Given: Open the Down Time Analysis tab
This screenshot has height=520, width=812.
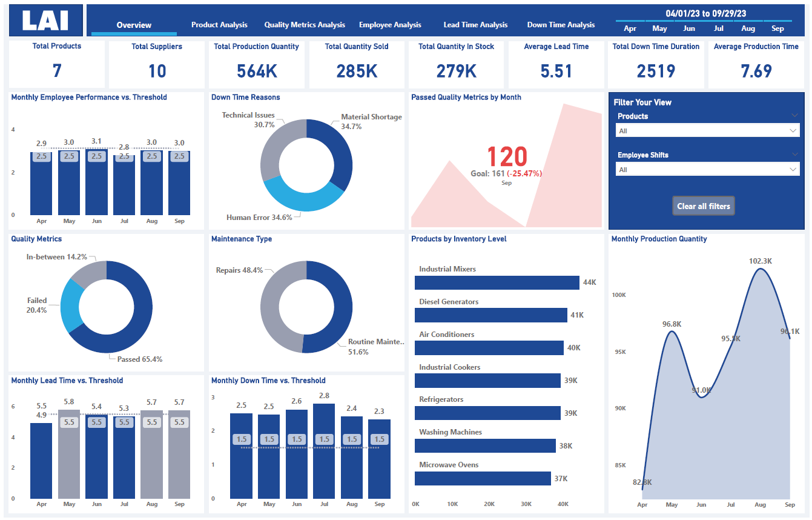Looking at the screenshot, I should pos(561,25).
